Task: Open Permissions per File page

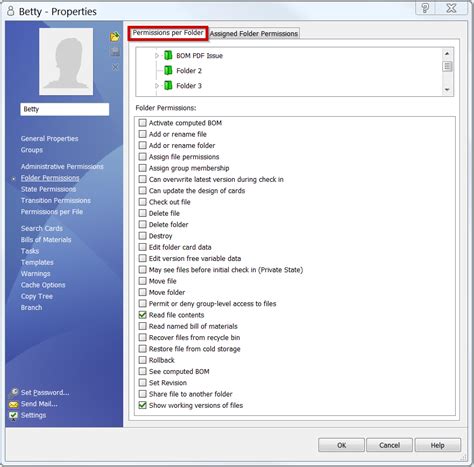Action: (x=52, y=212)
